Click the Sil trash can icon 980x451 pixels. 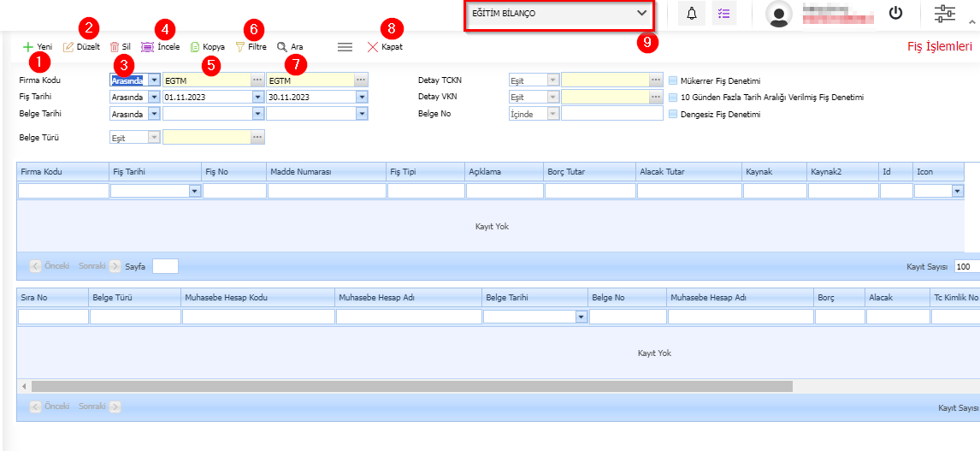pyautogui.click(x=115, y=47)
